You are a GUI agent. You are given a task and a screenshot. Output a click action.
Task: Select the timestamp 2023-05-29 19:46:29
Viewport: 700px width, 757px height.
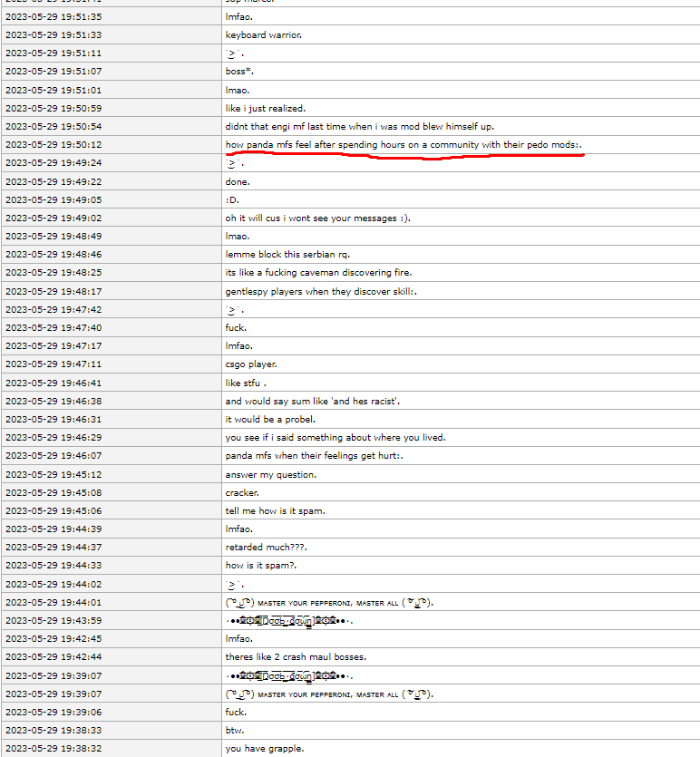point(53,438)
